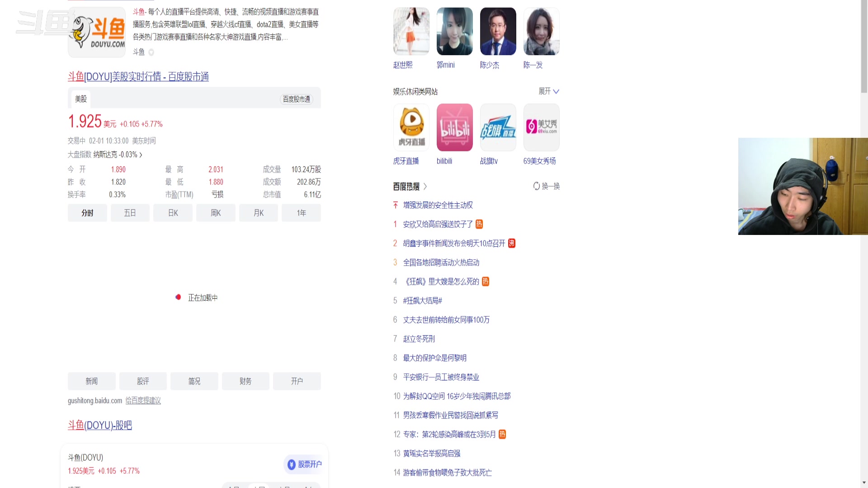Viewport: 868px width, 488px height.
Task: Open 陈一发 profile photo
Action: click(x=542, y=31)
